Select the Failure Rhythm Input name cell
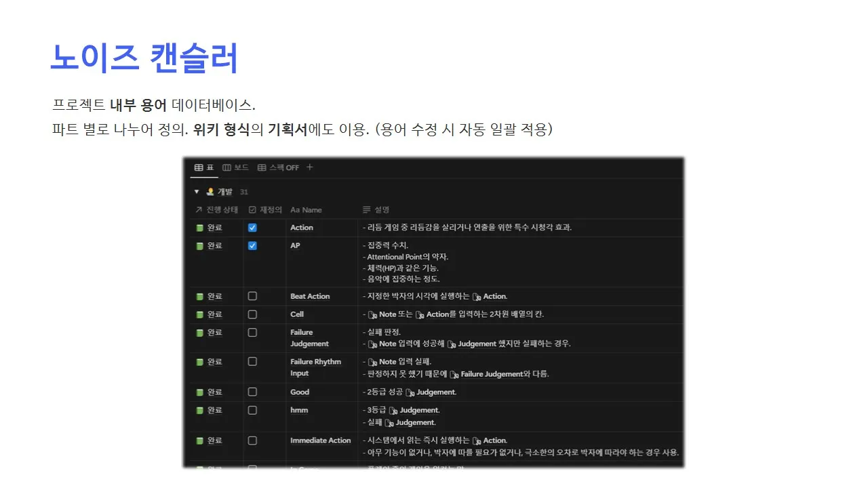The image size is (868, 488). tap(322, 367)
